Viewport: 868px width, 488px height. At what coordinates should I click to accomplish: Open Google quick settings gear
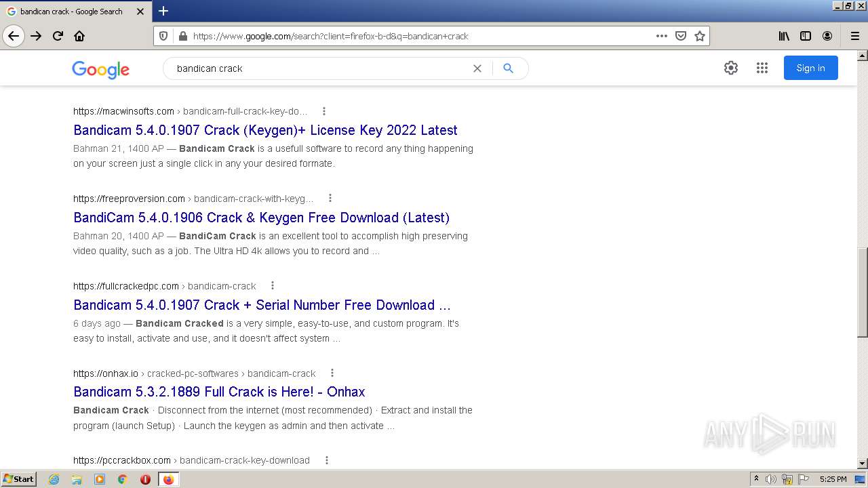coord(730,68)
